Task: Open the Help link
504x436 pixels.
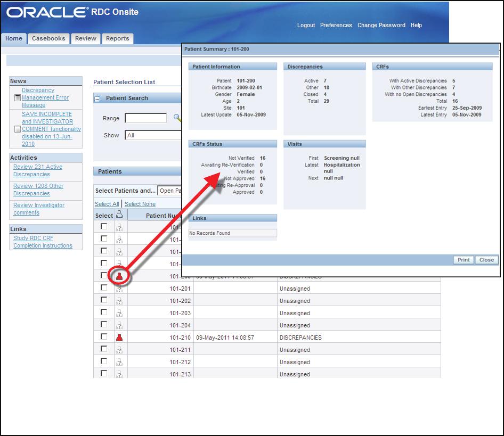Action: pos(416,25)
